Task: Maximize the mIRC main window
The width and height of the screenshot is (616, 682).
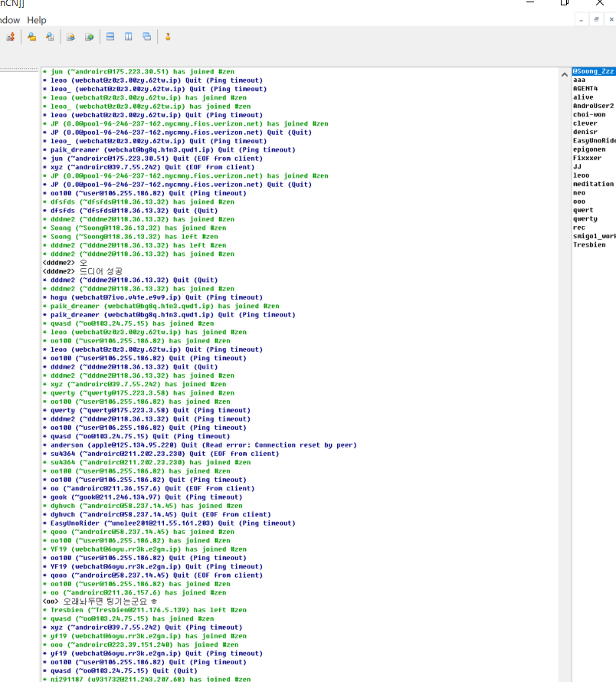Action: (564, 2)
